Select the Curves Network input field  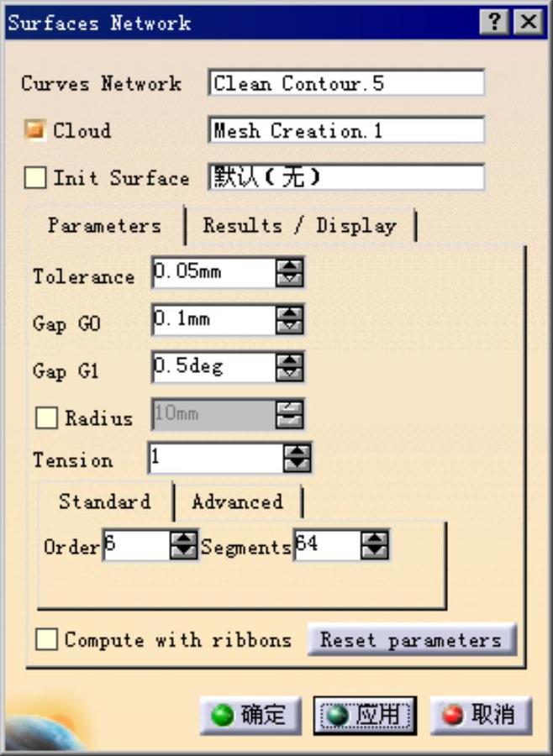[346, 83]
